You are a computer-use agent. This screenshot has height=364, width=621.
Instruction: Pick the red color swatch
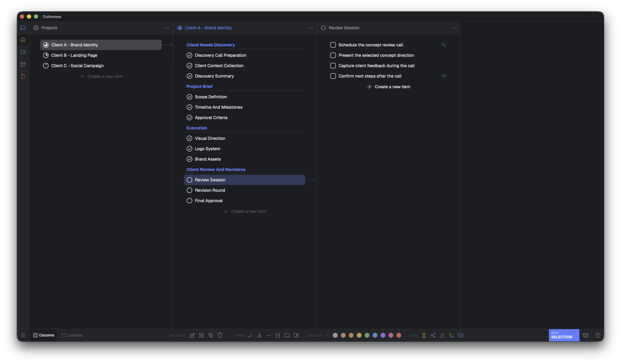pyautogui.click(x=399, y=335)
